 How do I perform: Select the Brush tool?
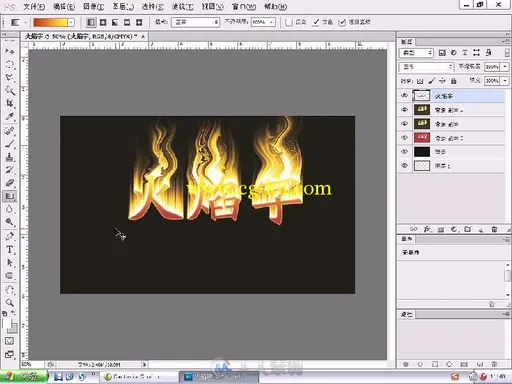tap(10, 144)
